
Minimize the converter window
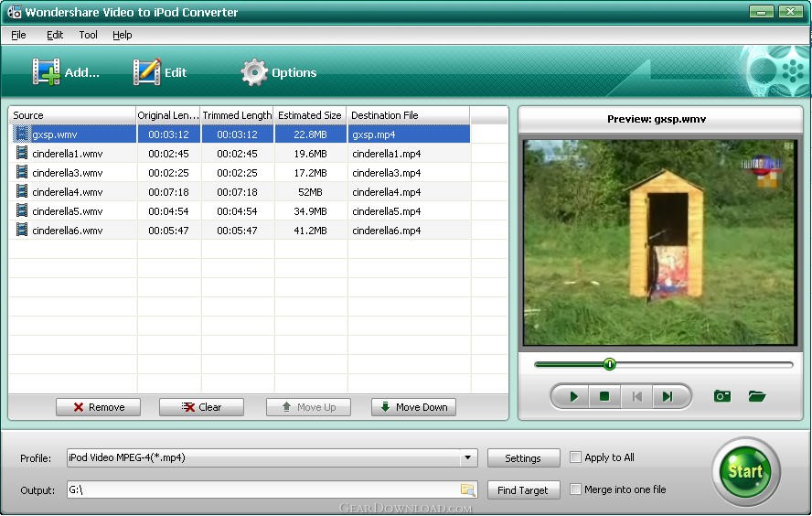click(761, 11)
